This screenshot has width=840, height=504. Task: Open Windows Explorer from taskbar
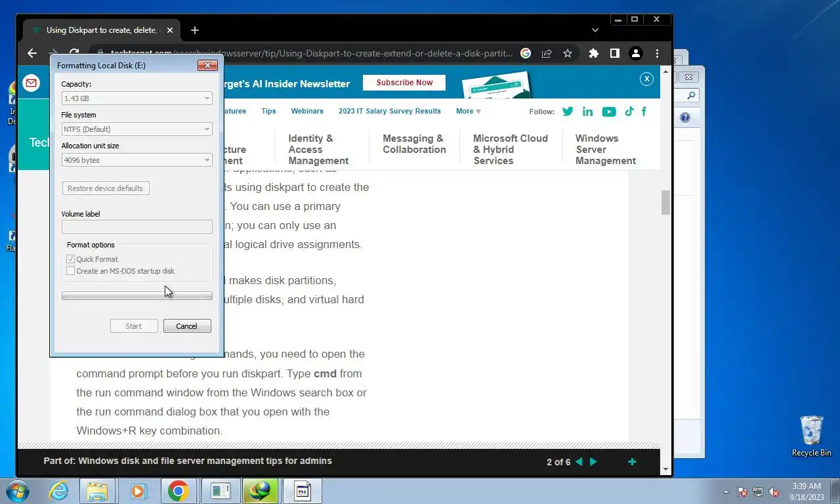point(97,491)
